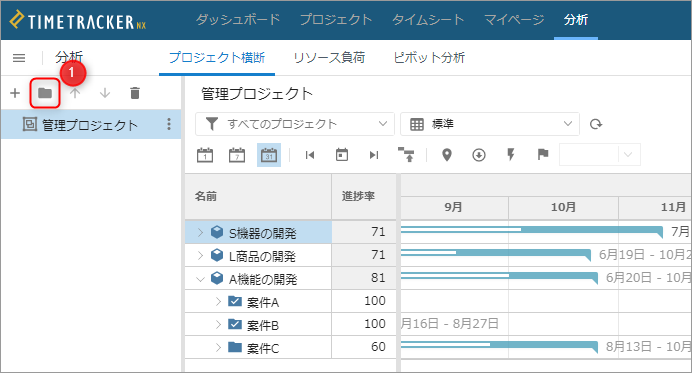692x373 pixels.
Task: Expand the S機器の開発 project row
Action: [200, 232]
